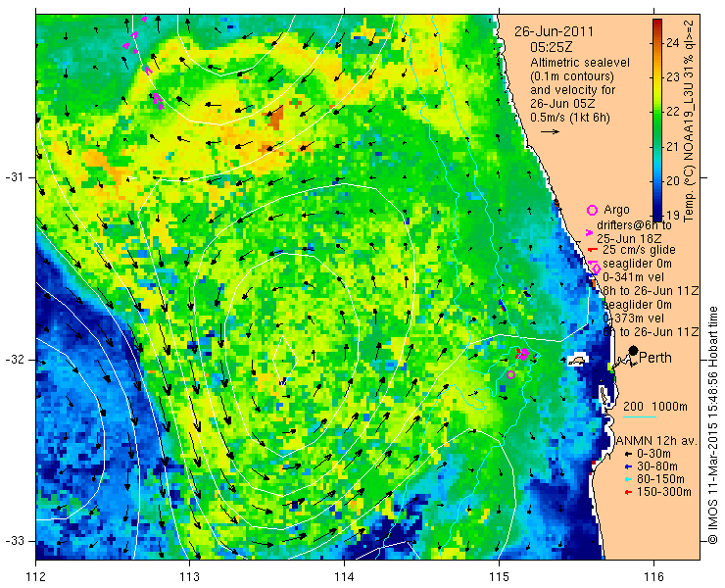
Task: Click the dark orange warm patch near 113.6E
Action: click(275, 119)
